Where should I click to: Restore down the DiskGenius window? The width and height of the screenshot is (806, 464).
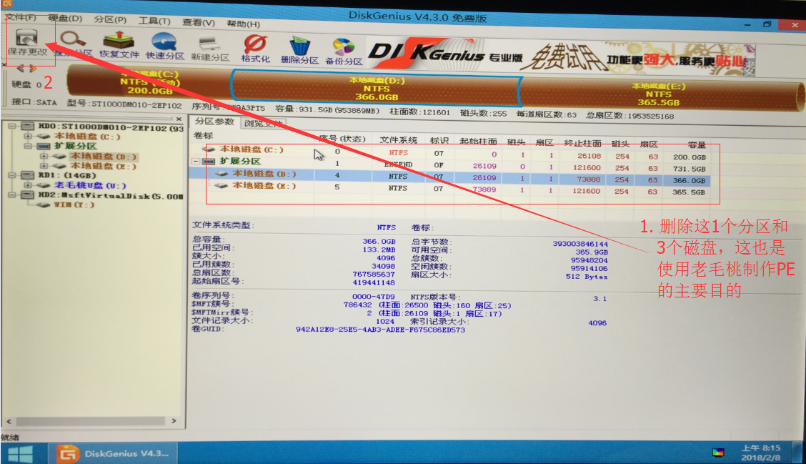(767, 24)
